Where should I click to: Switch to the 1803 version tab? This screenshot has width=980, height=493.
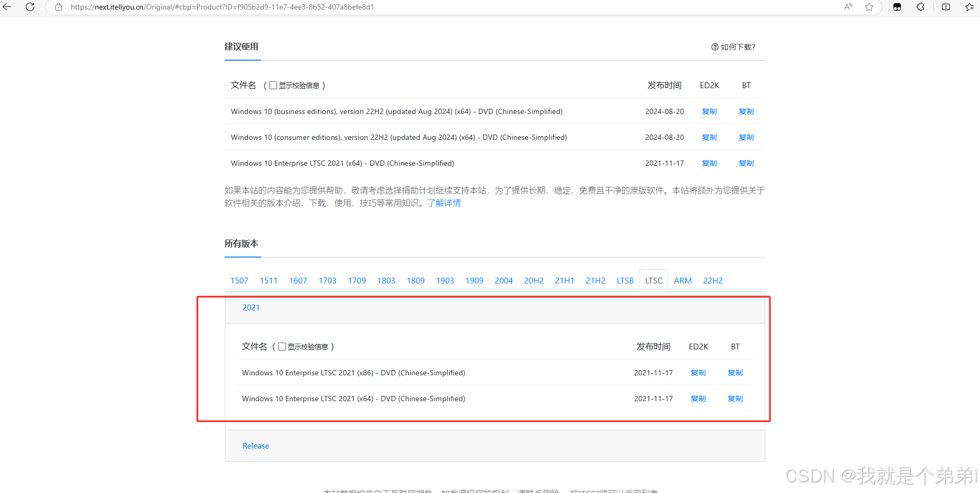pyautogui.click(x=386, y=280)
